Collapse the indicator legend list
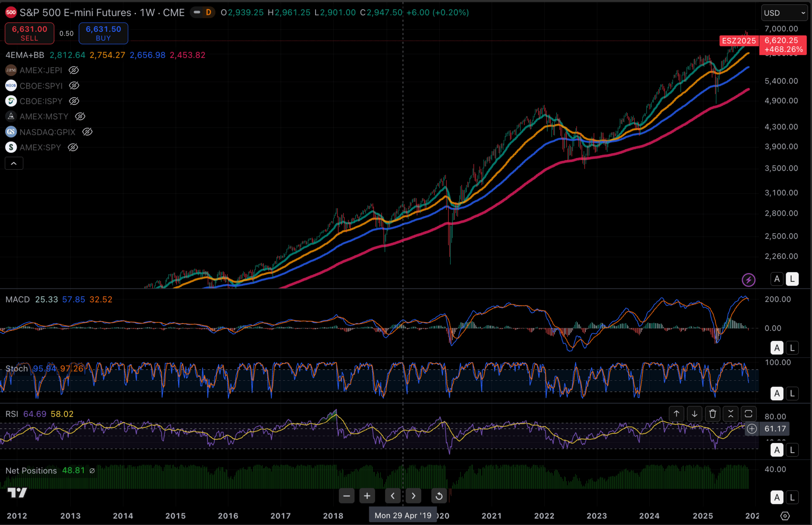The width and height of the screenshot is (812, 525). 14,163
